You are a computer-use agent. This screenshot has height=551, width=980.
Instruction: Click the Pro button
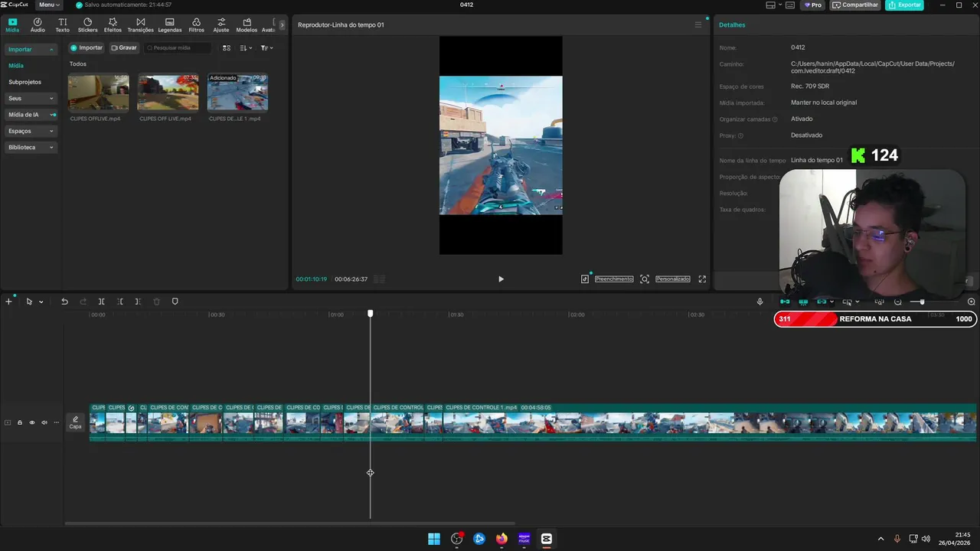click(x=812, y=5)
